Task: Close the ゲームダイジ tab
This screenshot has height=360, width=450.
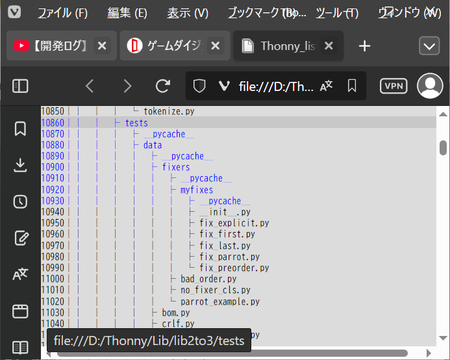Action: coord(215,46)
